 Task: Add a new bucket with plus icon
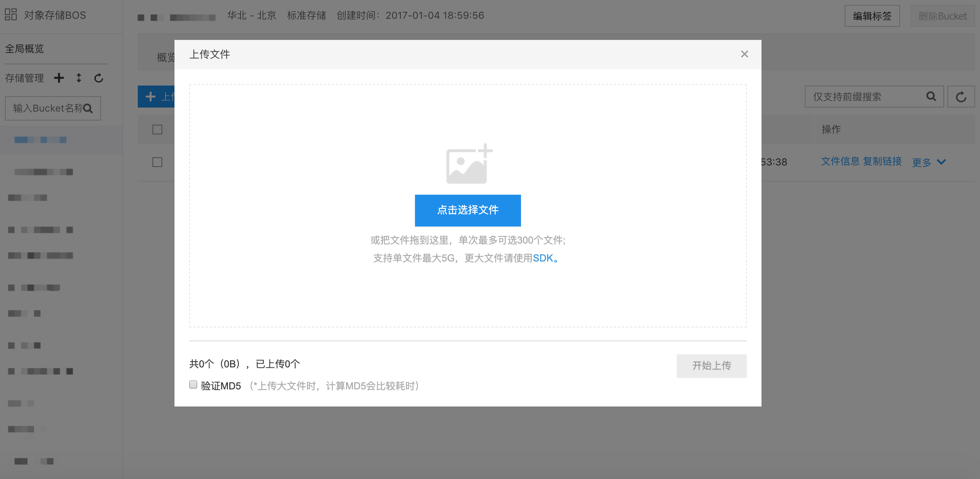59,78
